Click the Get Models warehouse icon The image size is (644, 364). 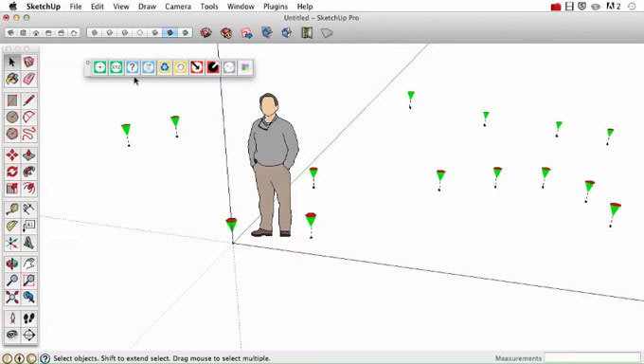206,32
